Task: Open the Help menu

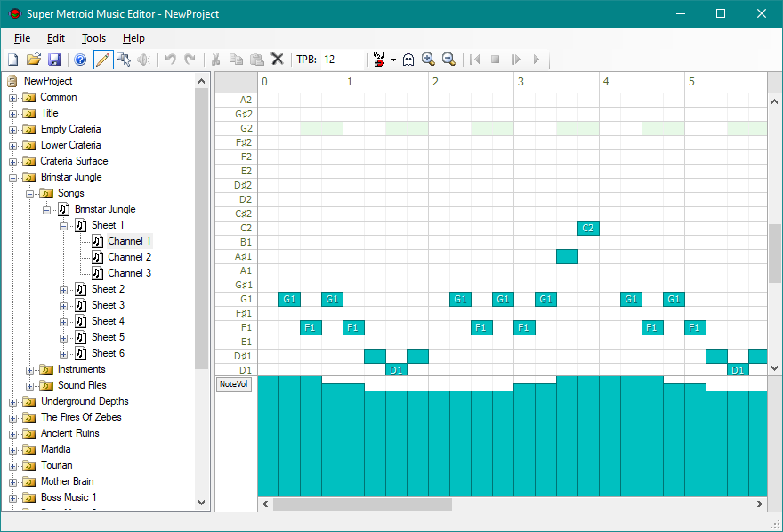Action: [x=133, y=38]
